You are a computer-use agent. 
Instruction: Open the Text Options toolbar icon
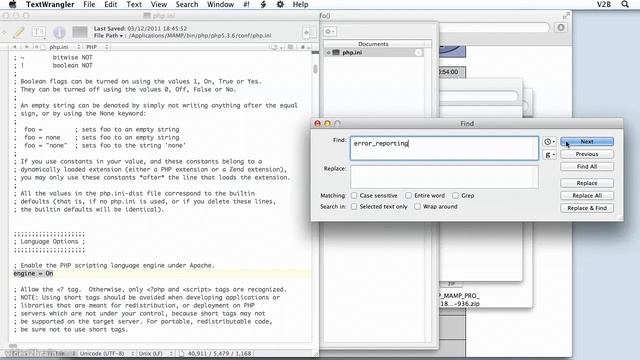(39, 32)
